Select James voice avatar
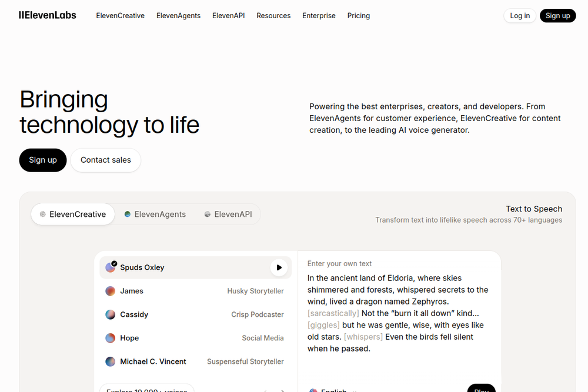588x392 pixels. point(111,291)
